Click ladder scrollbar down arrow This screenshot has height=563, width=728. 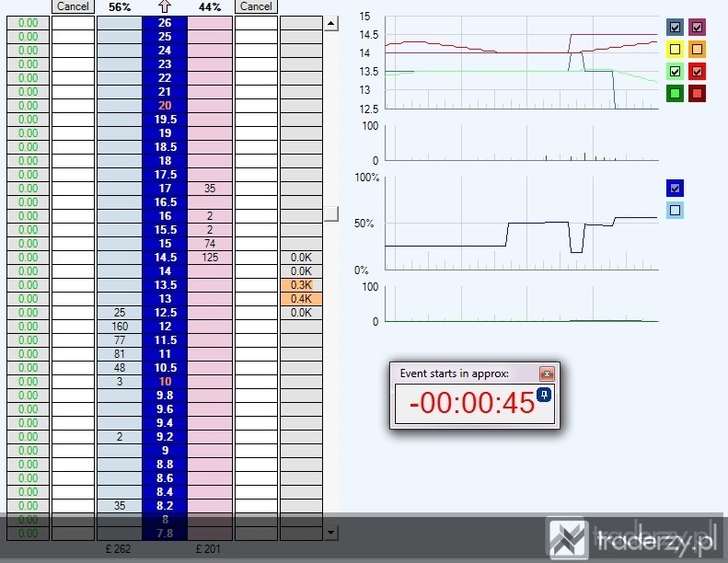coord(330,533)
